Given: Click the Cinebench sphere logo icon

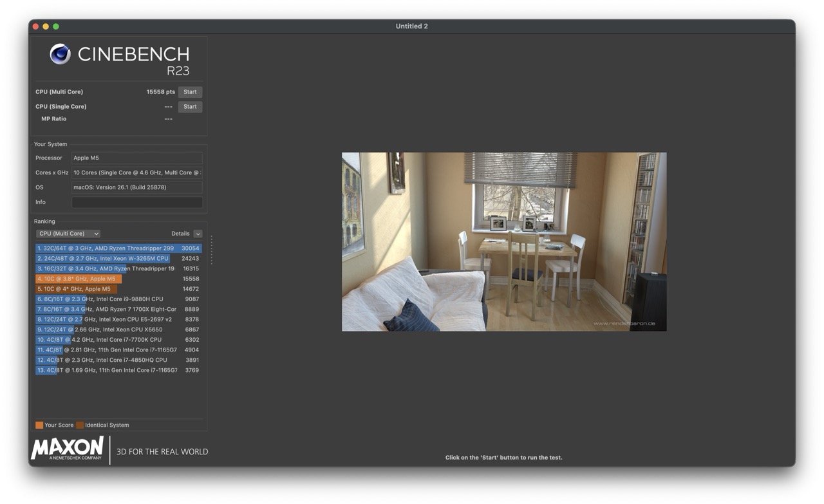Looking at the screenshot, I should click(x=60, y=54).
